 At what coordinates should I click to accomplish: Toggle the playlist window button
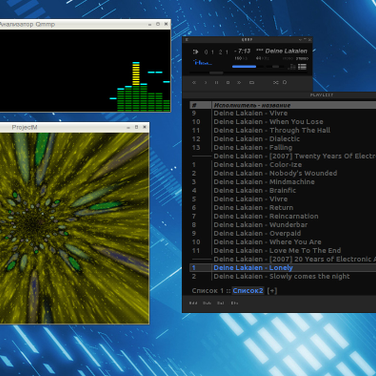click(x=302, y=67)
